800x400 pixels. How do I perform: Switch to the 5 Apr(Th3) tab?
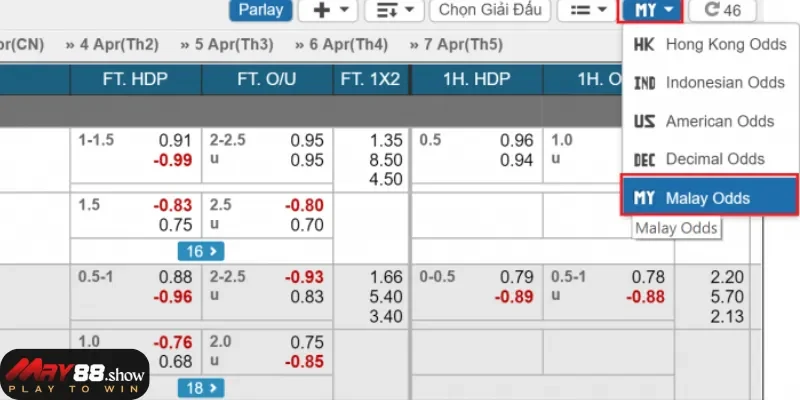pos(227,45)
